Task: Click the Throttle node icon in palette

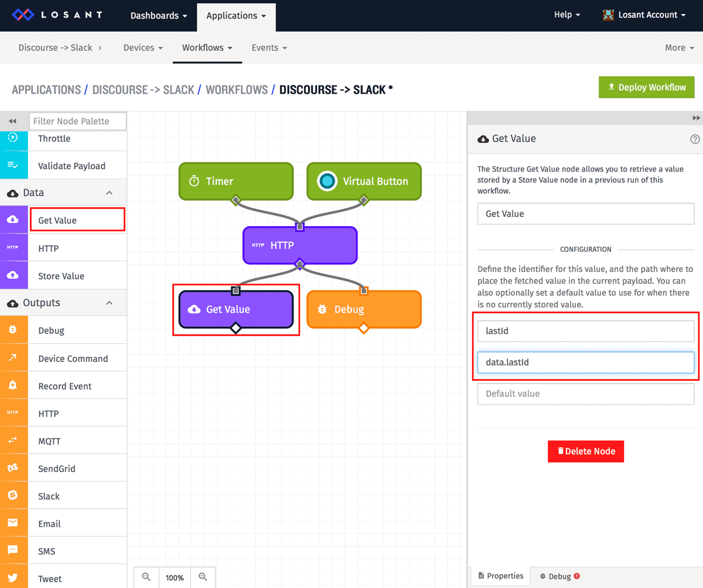Action: point(13,138)
